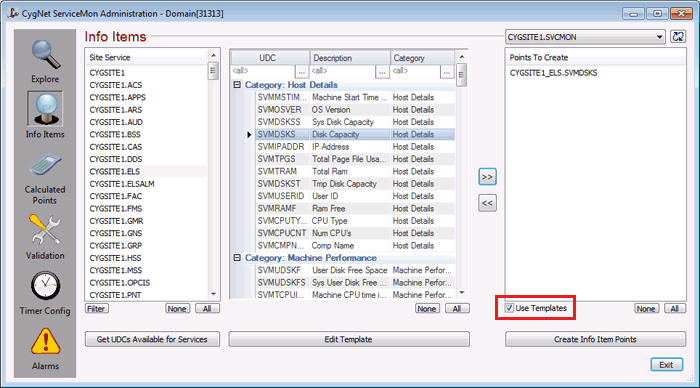Click the add (>>) arrow button
700x388 pixels.
tap(487, 177)
